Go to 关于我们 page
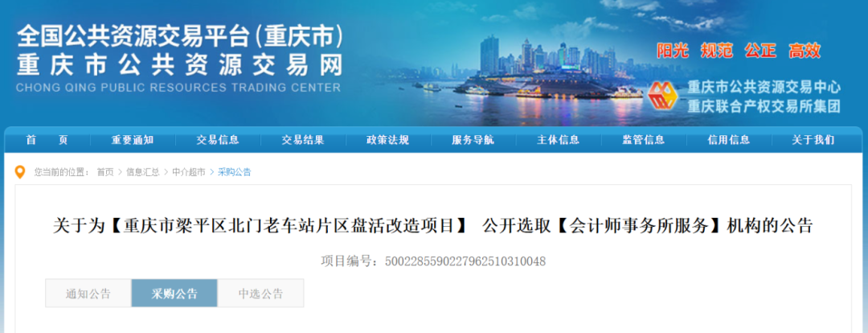This screenshot has width=868, height=333. point(813,140)
